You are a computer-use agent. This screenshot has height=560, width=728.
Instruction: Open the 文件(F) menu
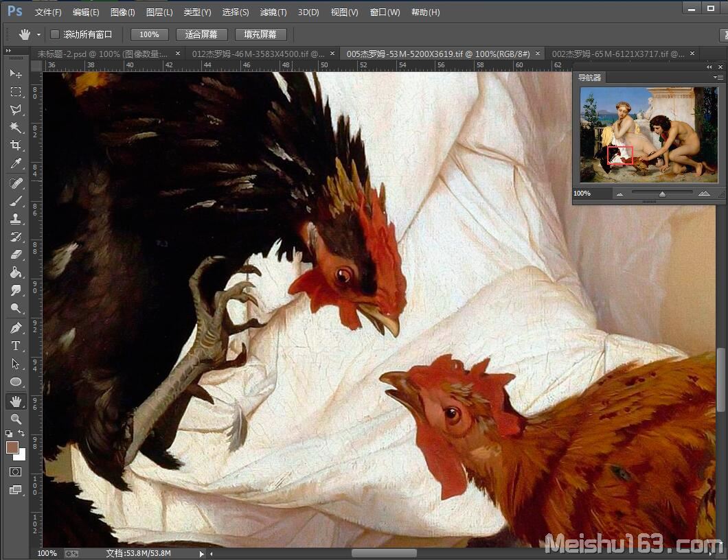pyautogui.click(x=48, y=12)
